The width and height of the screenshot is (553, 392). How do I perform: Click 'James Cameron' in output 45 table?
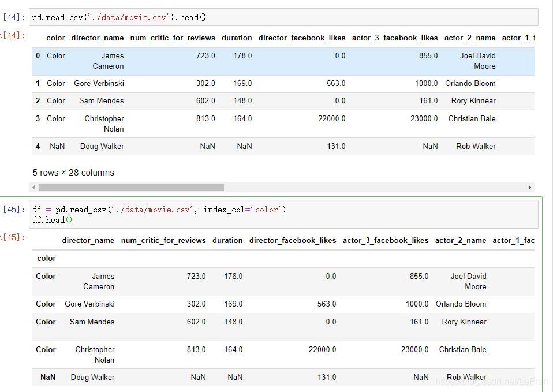pos(99,282)
